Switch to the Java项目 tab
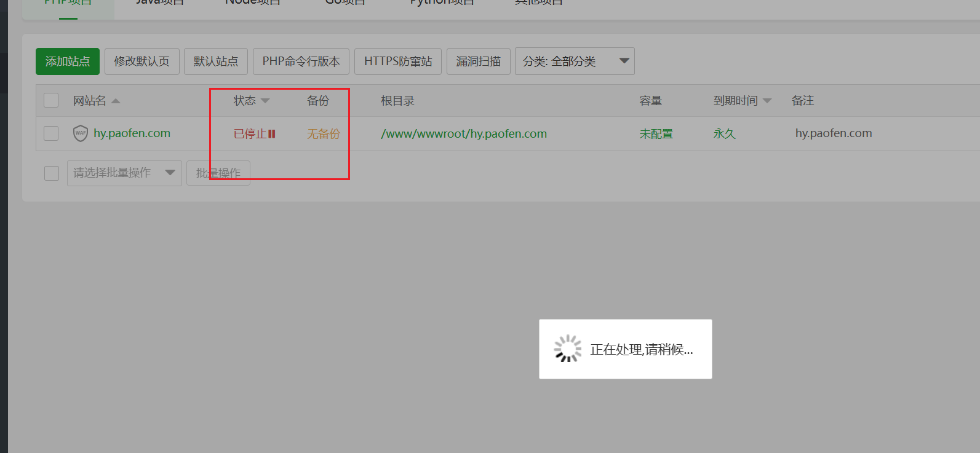This screenshot has height=453, width=980. [160, 2]
